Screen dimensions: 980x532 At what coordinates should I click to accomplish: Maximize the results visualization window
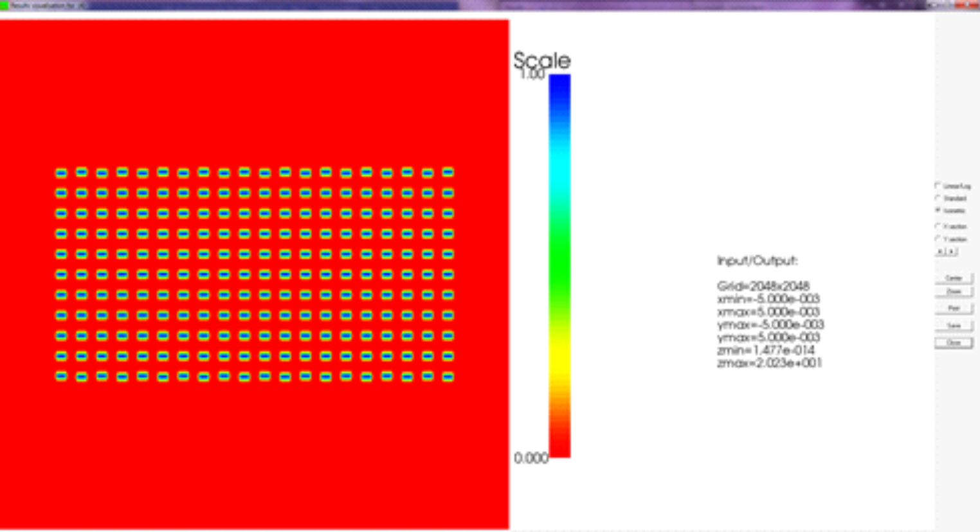point(950,4)
